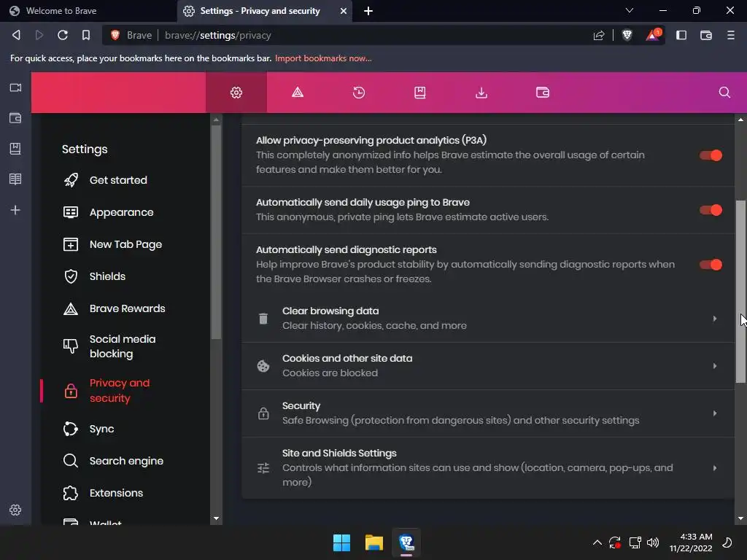747x560 pixels.
Task: Click Brave Shields lion icon in address bar
Action: [627, 35]
